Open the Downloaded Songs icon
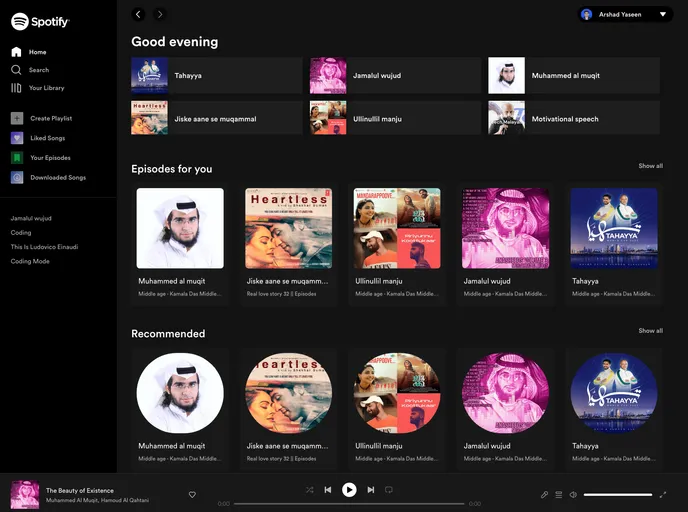This screenshot has width=688, height=512. (17, 177)
